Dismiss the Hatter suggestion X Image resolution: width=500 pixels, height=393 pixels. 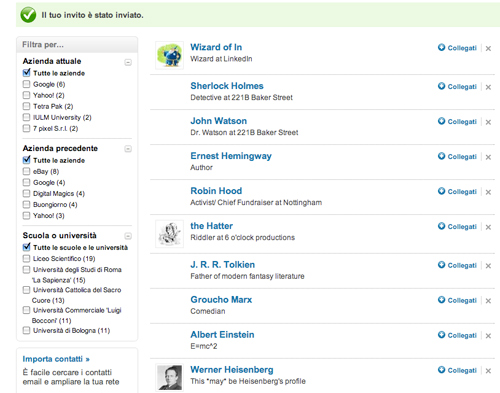488,227
